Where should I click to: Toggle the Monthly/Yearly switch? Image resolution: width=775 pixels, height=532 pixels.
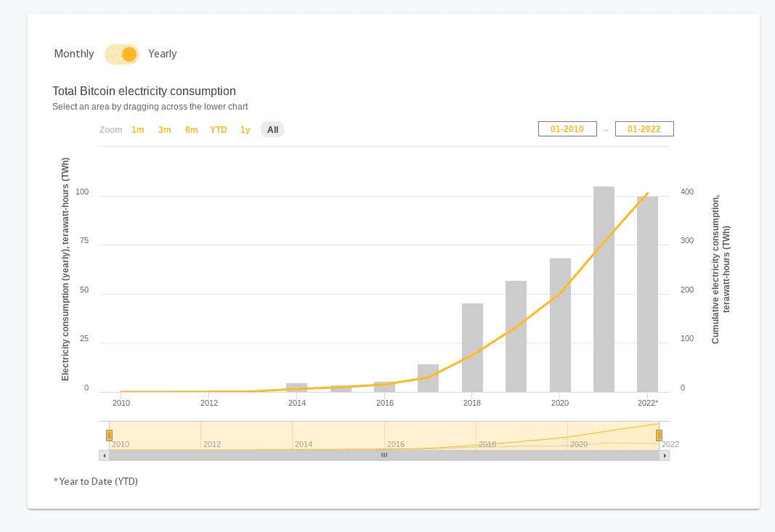[121, 54]
